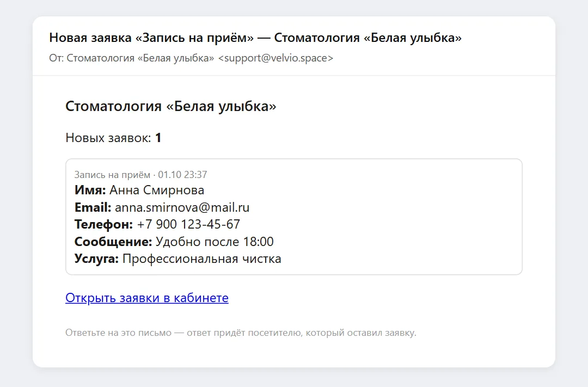The height and width of the screenshot is (387, 588).
Task: Click the «Новых заявок: 1» counter
Action: coord(113,138)
